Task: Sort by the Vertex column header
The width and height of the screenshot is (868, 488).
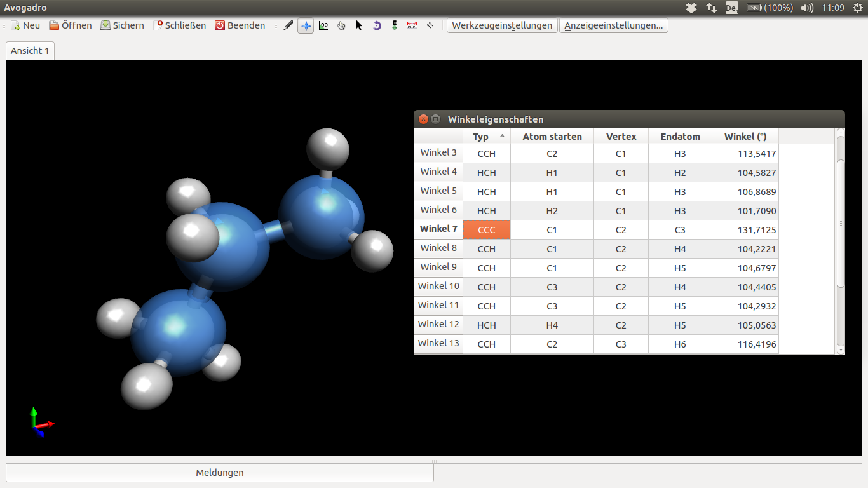Action: click(x=621, y=137)
